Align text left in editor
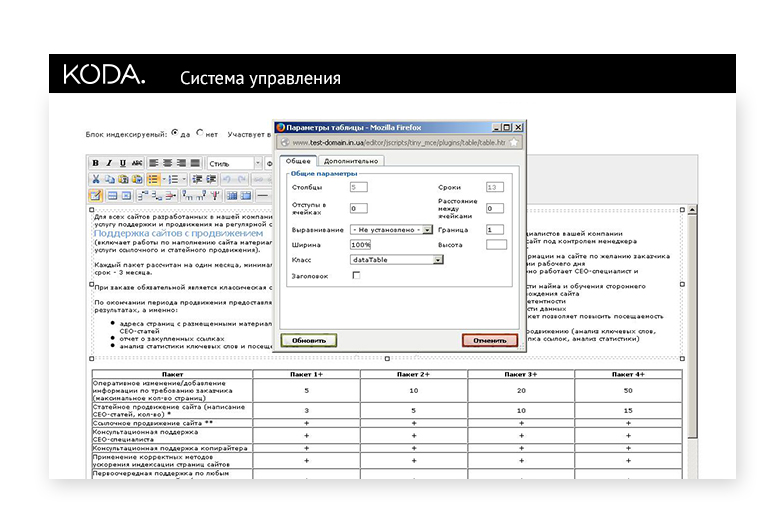 pos(154,163)
